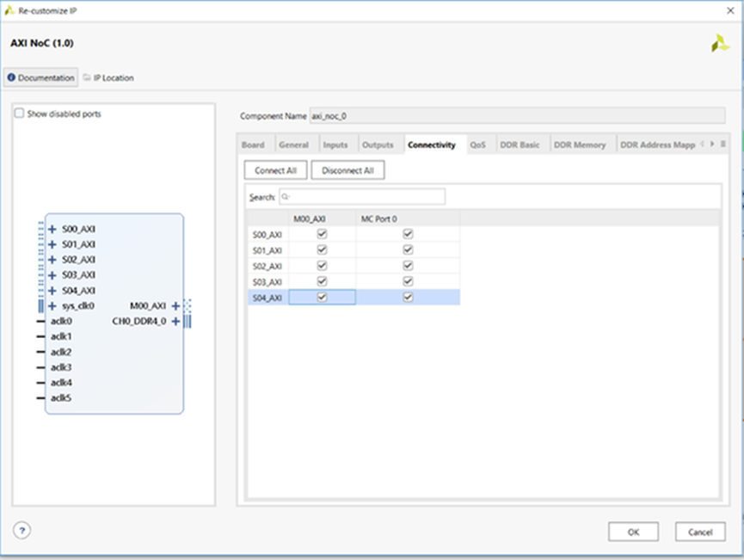Image resolution: width=744 pixels, height=560 pixels.
Task: Uncheck S04_AXI to MC Port 0 checkbox
Action: pyautogui.click(x=409, y=297)
